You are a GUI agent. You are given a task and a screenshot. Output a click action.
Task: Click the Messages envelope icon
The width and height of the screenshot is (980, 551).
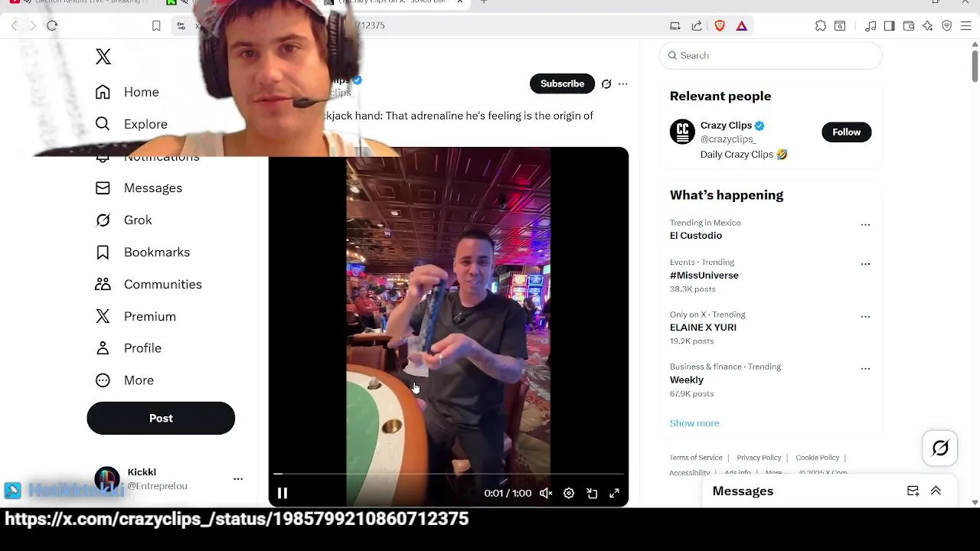coord(103,188)
